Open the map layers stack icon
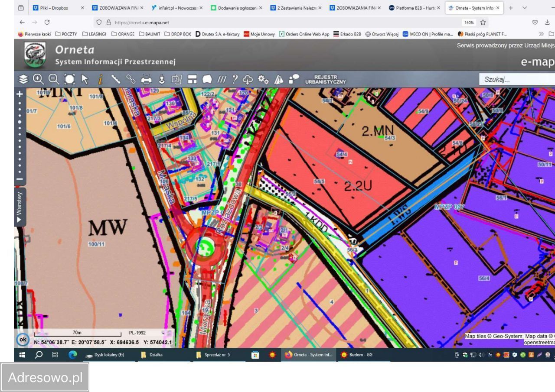 (x=23, y=79)
